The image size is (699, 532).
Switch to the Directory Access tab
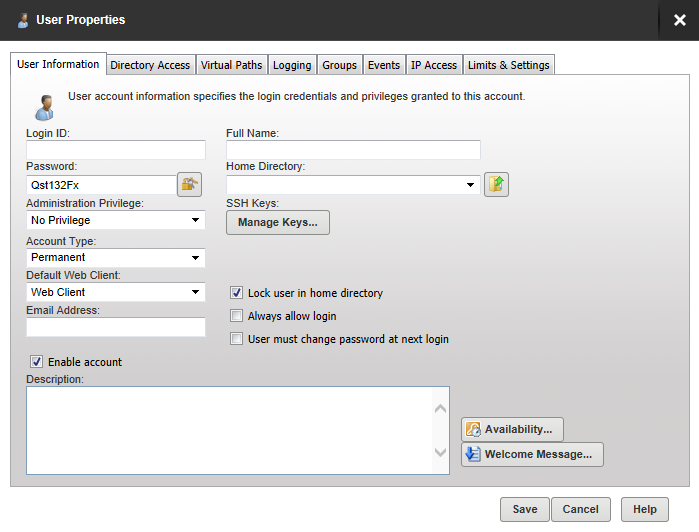coord(150,65)
